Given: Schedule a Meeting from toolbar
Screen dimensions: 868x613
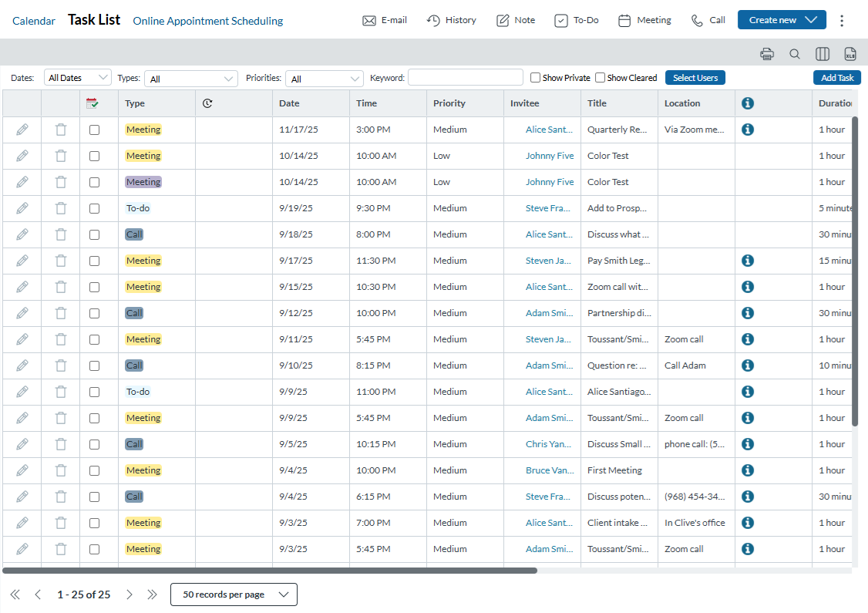Looking at the screenshot, I should point(644,21).
